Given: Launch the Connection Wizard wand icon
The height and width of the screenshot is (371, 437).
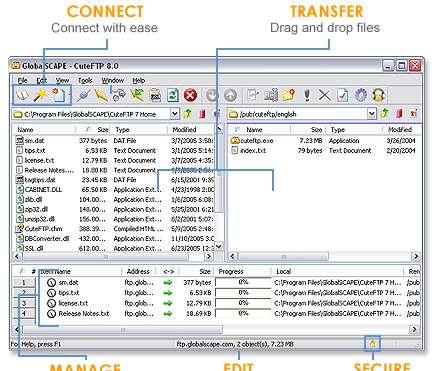Looking at the screenshot, I should coord(41,95).
